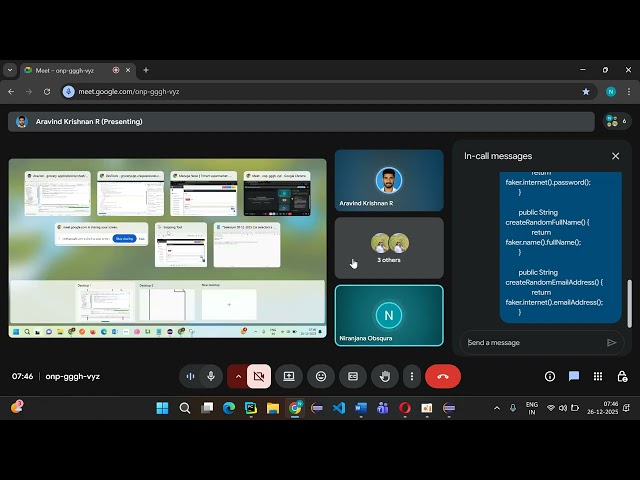Open audio settings beside the microphone
The image size is (640, 480).
point(190,376)
